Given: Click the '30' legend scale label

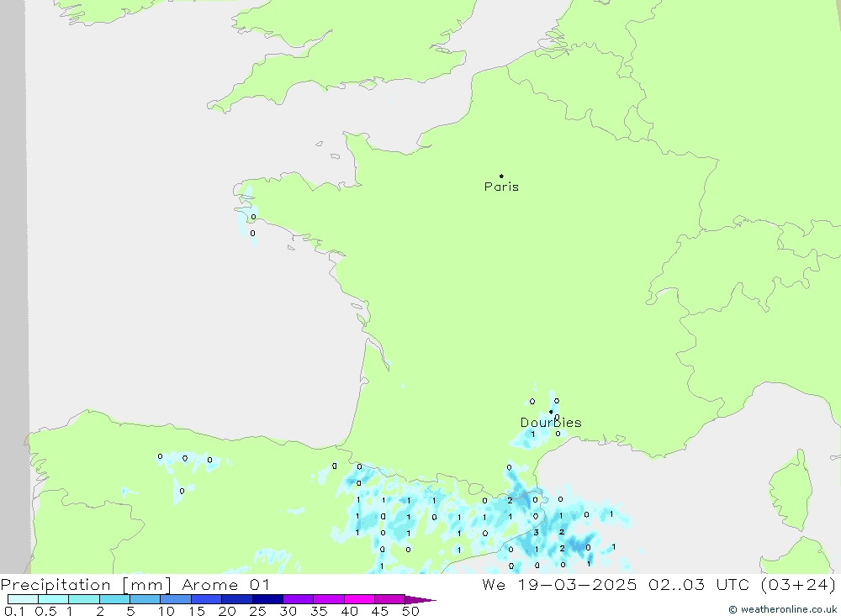Looking at the screenshot, I should point(288,611).
